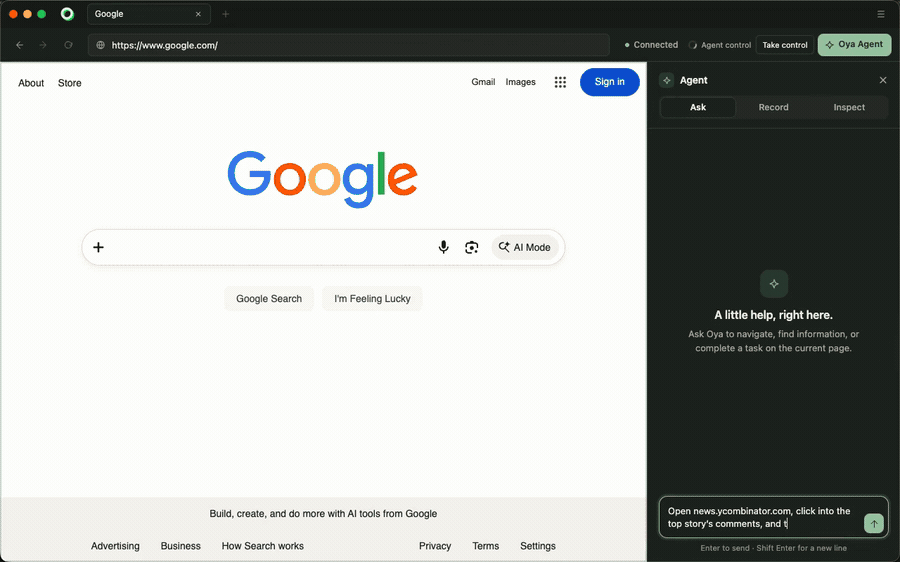Open the Privacy footer link
This screenshot has width=900, height=562.
coord(435,546)
